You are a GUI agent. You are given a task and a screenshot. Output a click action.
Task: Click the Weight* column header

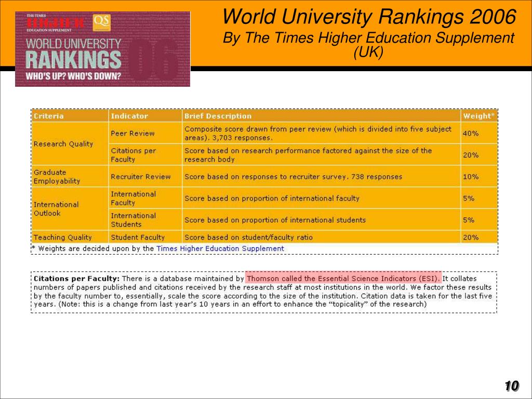pyautogui.click(x=479, y=116)
